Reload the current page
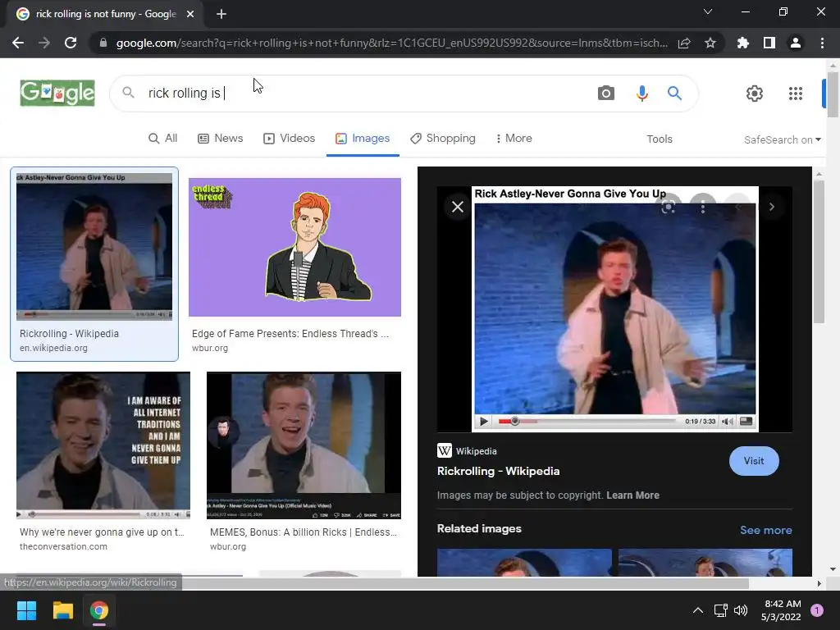The image size is (840, 630). coord(71,43)
